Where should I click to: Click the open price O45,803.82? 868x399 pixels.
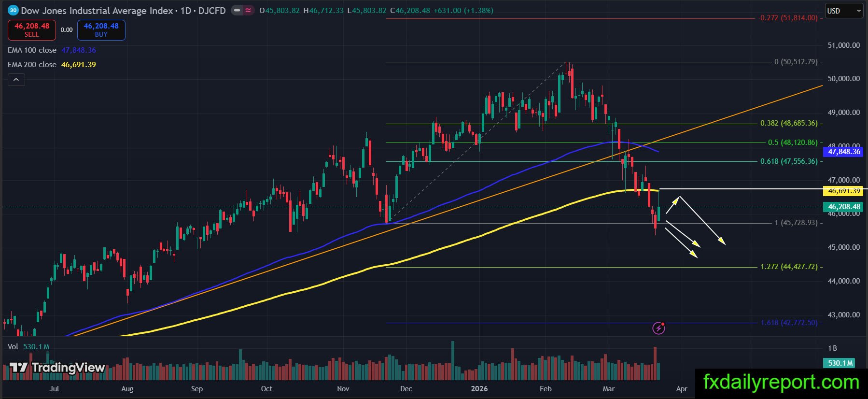[280, 11]
